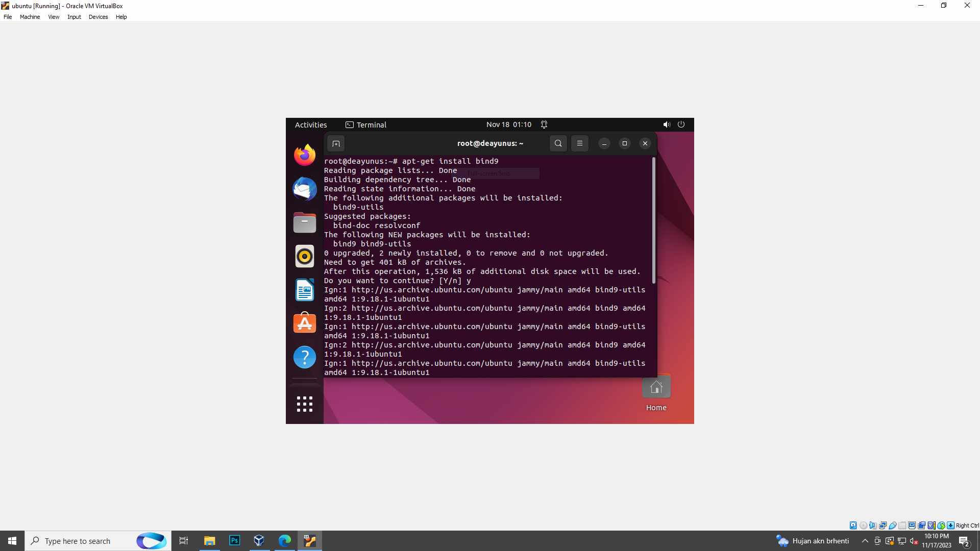Open Photoshop from the Windows taskbar
The image size is (980, 551).
pos(234,541)
